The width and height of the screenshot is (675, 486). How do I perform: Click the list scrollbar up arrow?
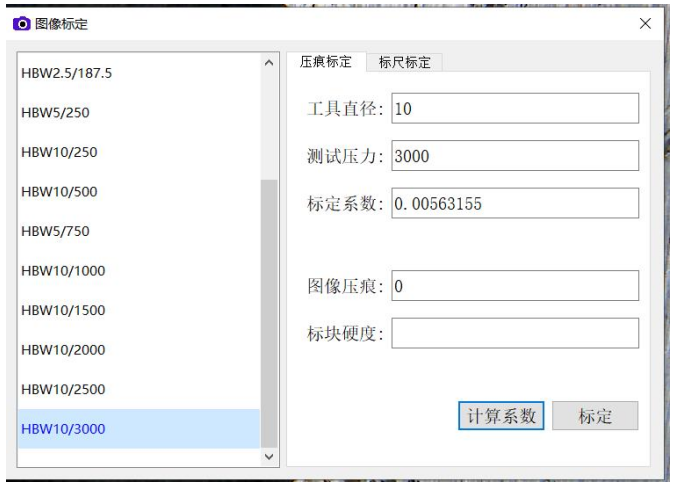268,63
